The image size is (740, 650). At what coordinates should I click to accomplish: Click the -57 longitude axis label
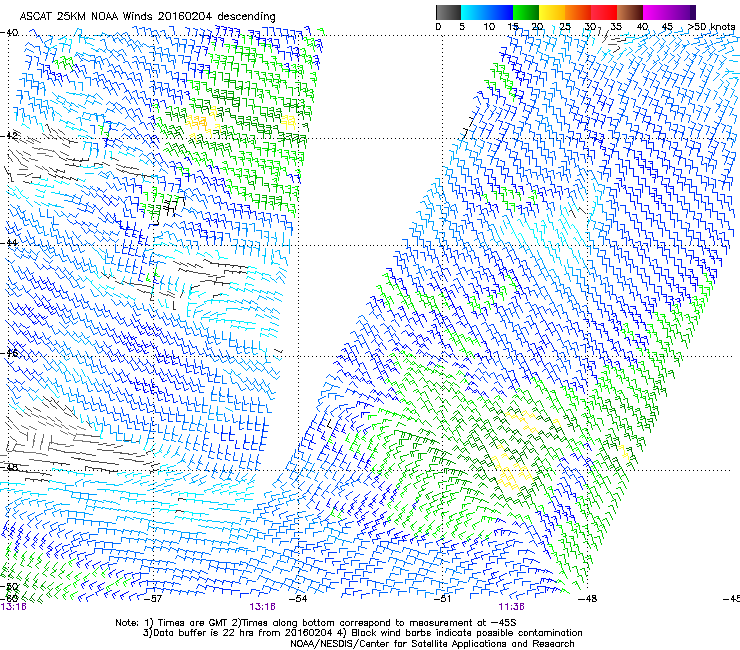(x=152, y=599)
